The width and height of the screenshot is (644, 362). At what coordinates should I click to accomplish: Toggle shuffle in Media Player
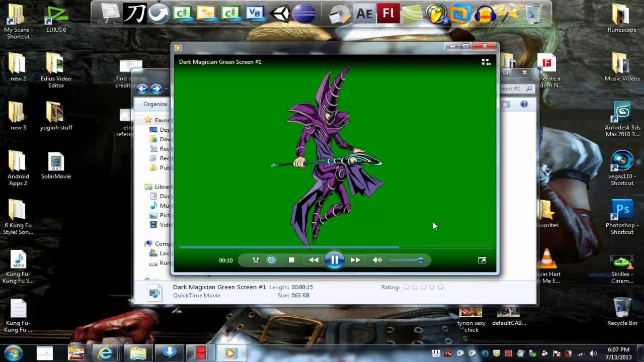tap(256, 260)
